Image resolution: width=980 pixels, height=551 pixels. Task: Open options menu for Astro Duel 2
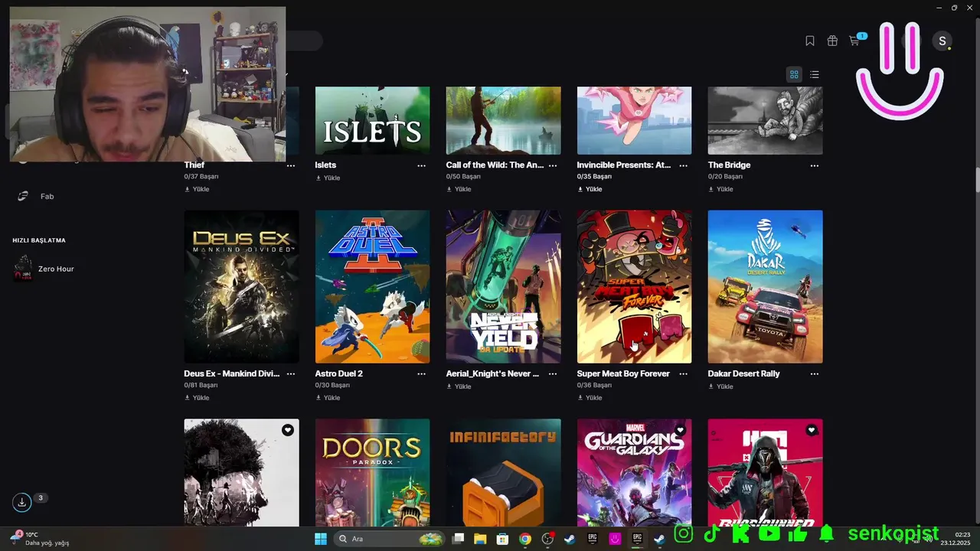point(422,374)
